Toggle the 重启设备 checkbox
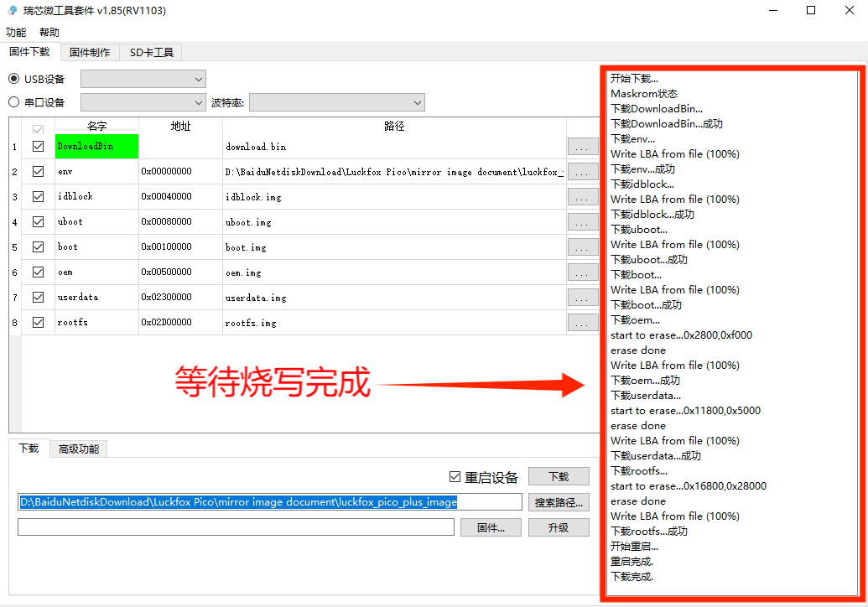868x607 pixels. (455, 476)
